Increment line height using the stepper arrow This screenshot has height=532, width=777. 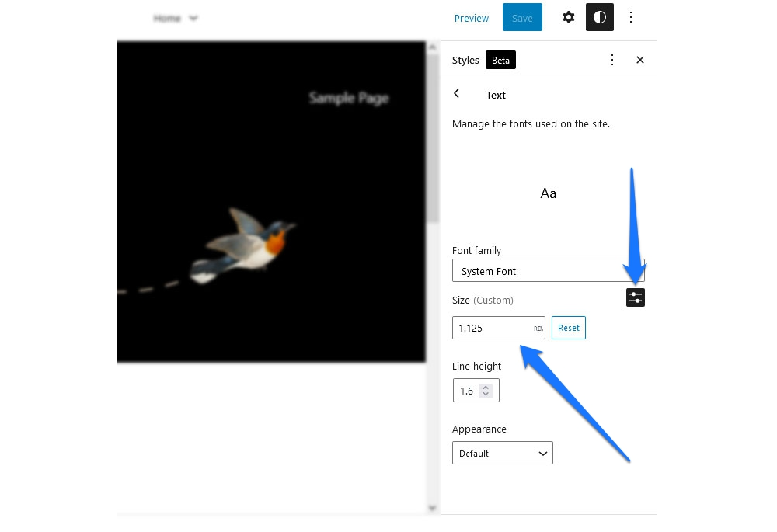[486, 387]
